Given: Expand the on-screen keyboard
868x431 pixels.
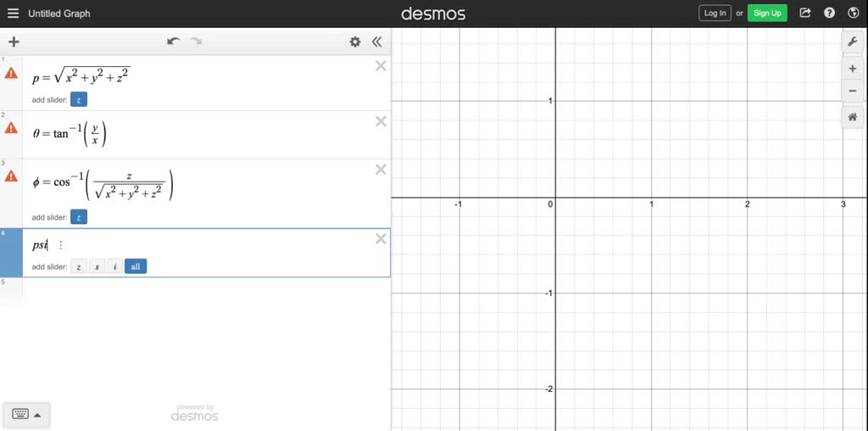Looking at the screenshot, I should pyautogui.click(x=27, y=414).
